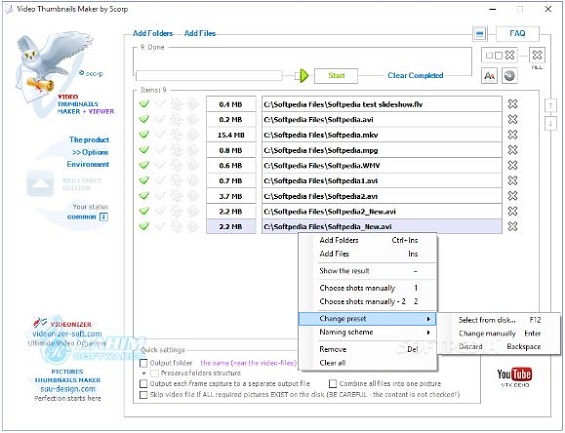Enable the Output folder checkbox
The image size is (565, 433).
[143, 363]
